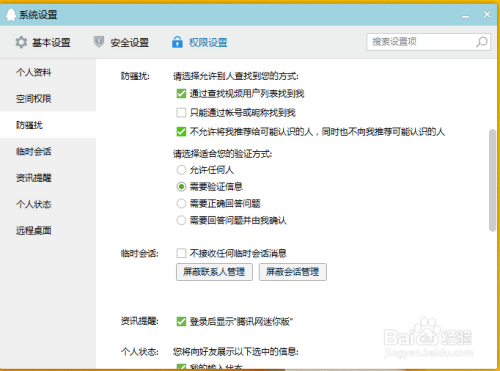500x371 pixels.
Task: Enable 只能通过帐号或昵称找到我 checkbox
Action: coord(181,113)
